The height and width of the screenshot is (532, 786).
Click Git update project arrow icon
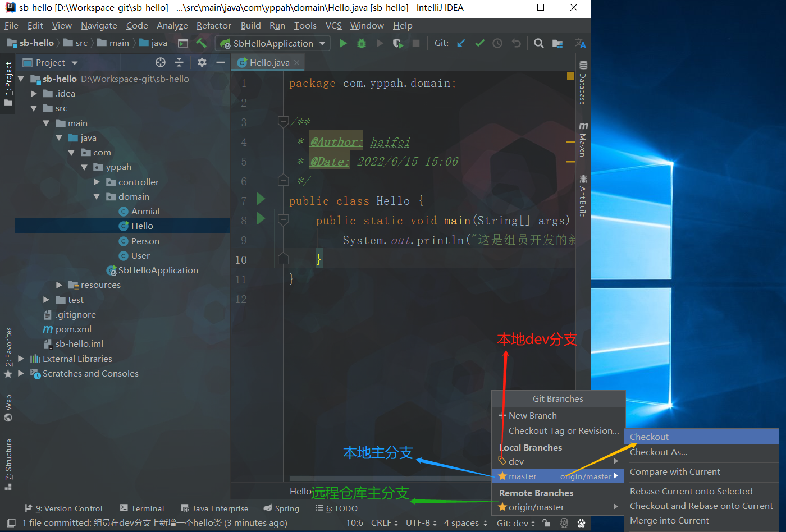coord(461,43)
